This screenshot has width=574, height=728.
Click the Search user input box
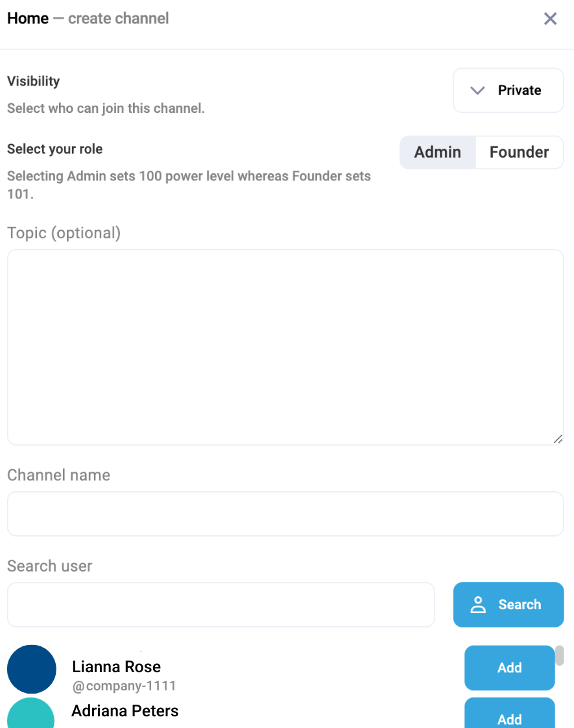(x=221, y=605)
